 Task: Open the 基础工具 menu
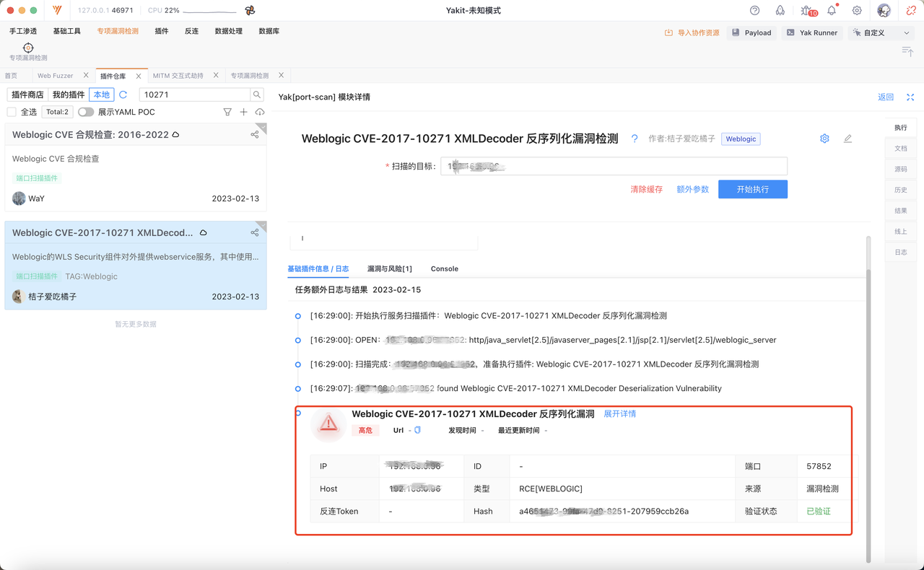pyautogui.click(x=66, y=32)
